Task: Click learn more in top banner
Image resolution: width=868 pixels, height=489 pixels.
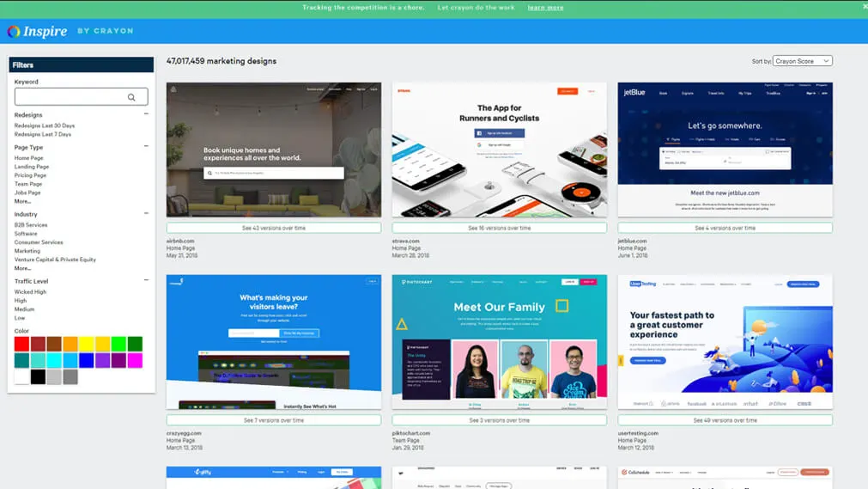Action: (545, 8)
